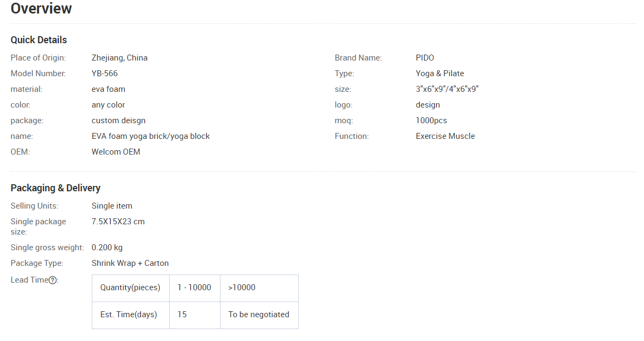Click the size value 3"x6"x9"/4"x6"x9"
This screenshot has width=644, height=341.
447,89
